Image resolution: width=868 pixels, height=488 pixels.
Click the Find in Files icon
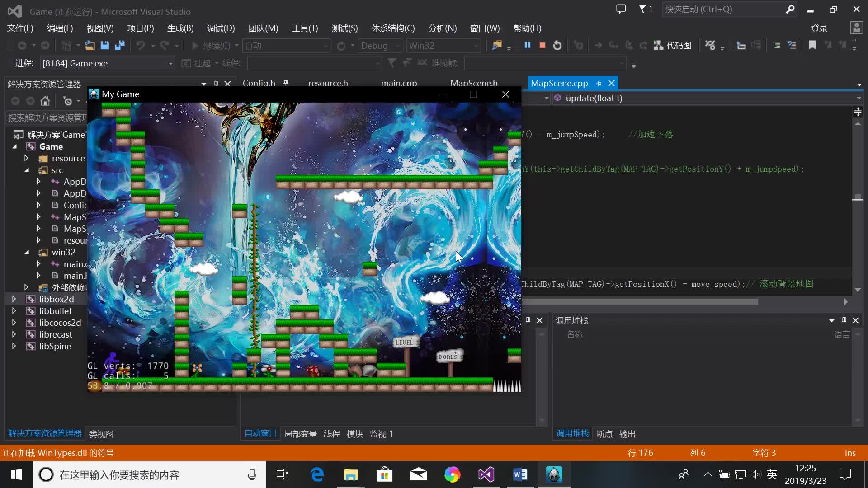point(497,45)
